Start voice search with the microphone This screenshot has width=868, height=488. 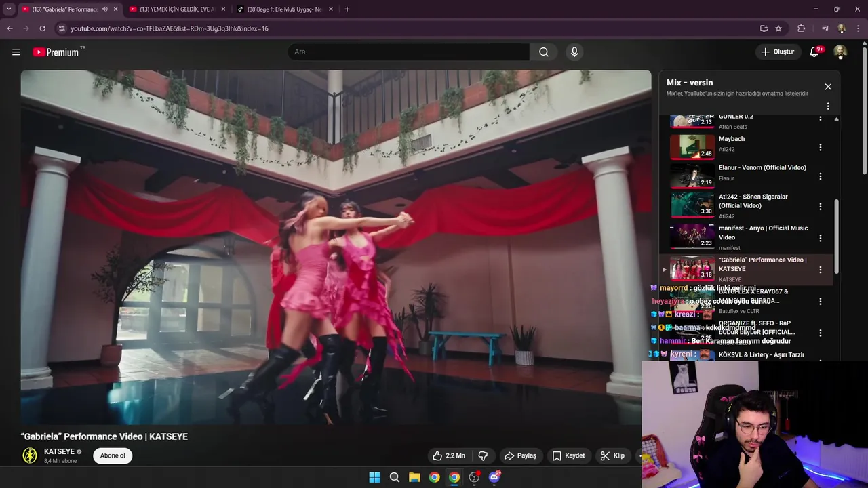click(574, 52)
